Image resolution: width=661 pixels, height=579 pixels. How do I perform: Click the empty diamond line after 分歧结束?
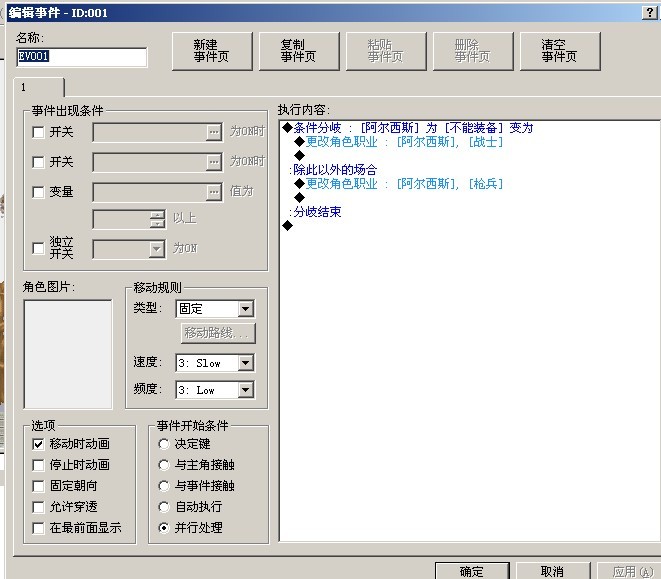tap(288, 226)
